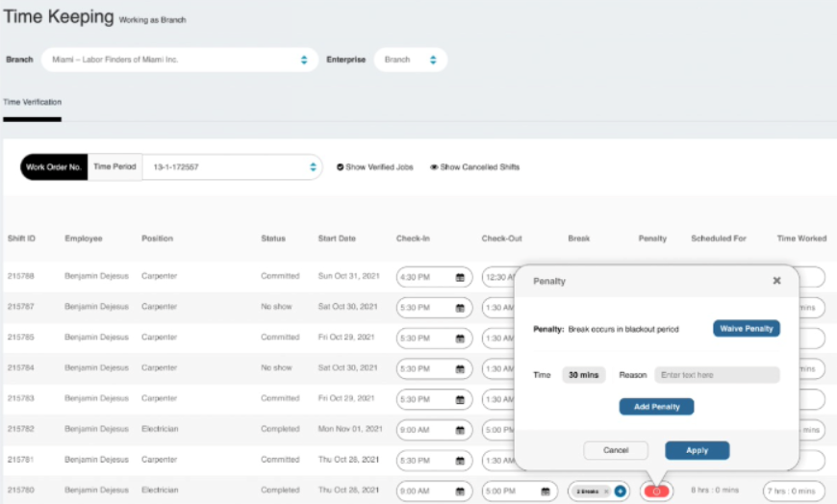Image resolution: width=837 pixels, height=504 pixels.
Task: Apply the penalty changes
Action: tap(697, 450)
